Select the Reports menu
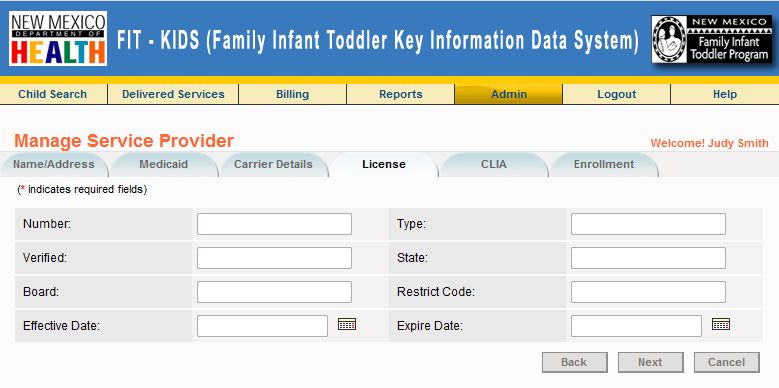779x388 pixels. pos(400,94)
